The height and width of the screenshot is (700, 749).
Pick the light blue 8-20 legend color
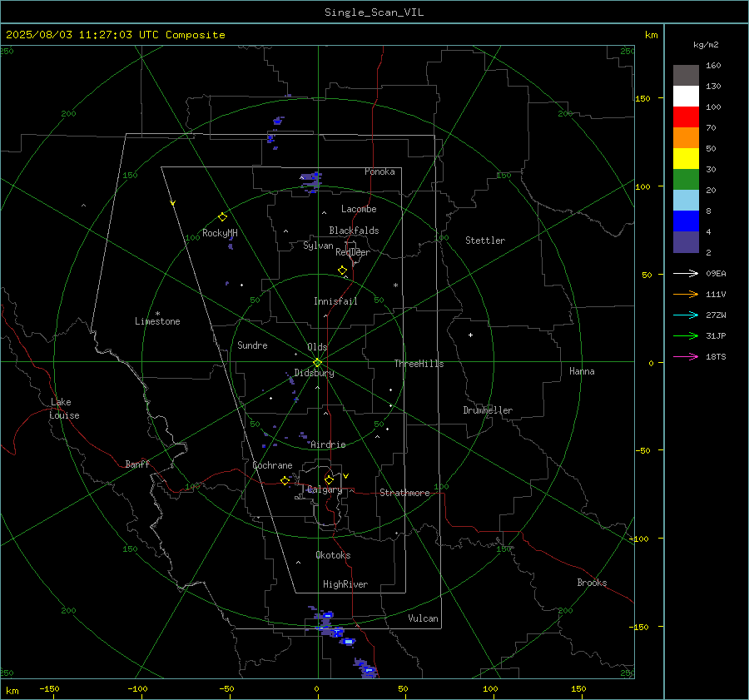tap(686, 201)
